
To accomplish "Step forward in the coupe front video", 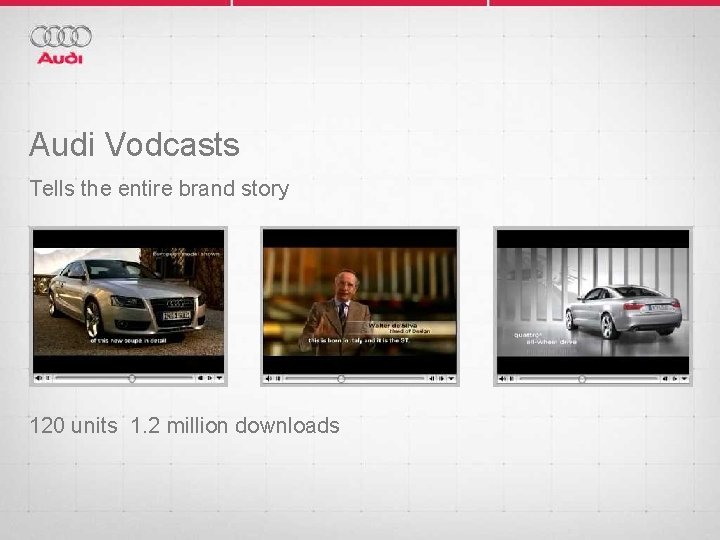I will coord(210,378).
